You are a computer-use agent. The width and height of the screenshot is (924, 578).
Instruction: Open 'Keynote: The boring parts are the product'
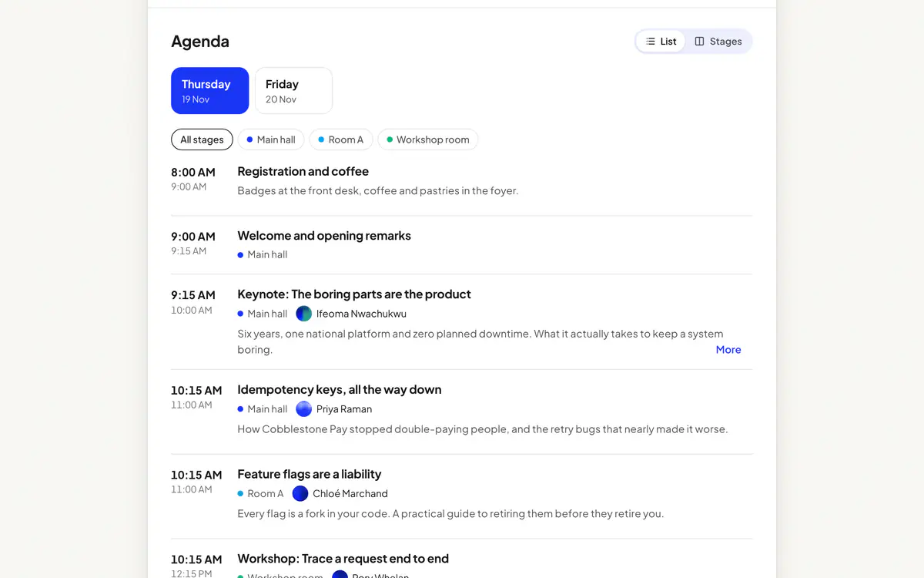tap(354, 294)
